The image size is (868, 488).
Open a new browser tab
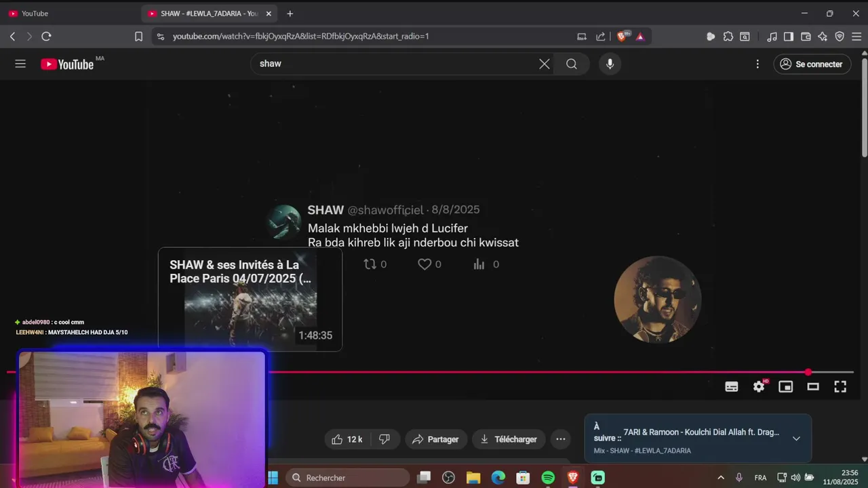coord(290,14)
